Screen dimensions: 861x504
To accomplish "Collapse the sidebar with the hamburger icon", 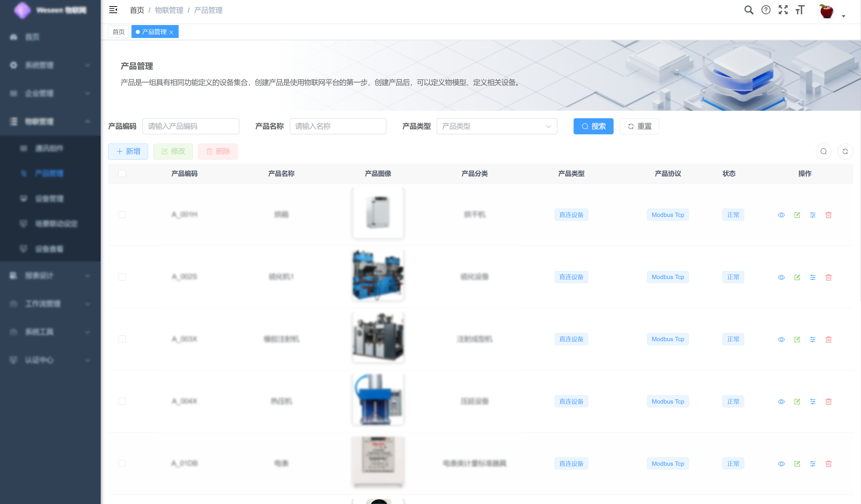I will coord(113,10).
